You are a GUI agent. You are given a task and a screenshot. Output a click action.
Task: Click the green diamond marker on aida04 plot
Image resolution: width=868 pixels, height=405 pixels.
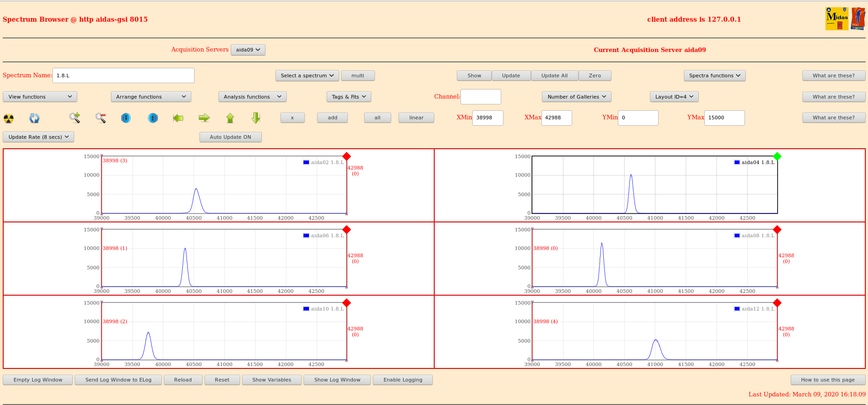pyautogui.click(x=777, y=156)
